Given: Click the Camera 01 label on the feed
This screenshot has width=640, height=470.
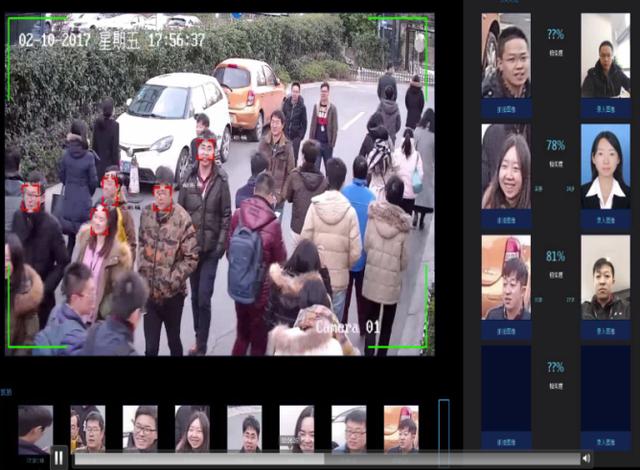Looking at the screenshot, I should click(x=349, y=327).
